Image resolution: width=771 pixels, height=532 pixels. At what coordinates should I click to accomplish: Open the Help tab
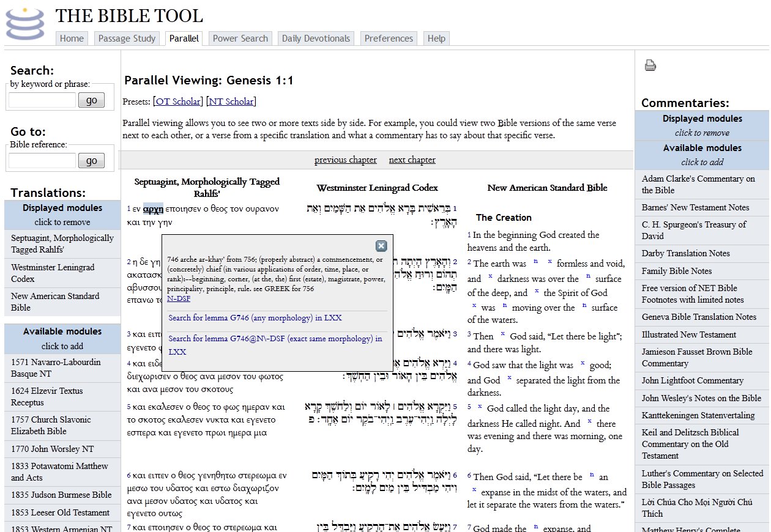pyautogui.click(x=436, y=39)
